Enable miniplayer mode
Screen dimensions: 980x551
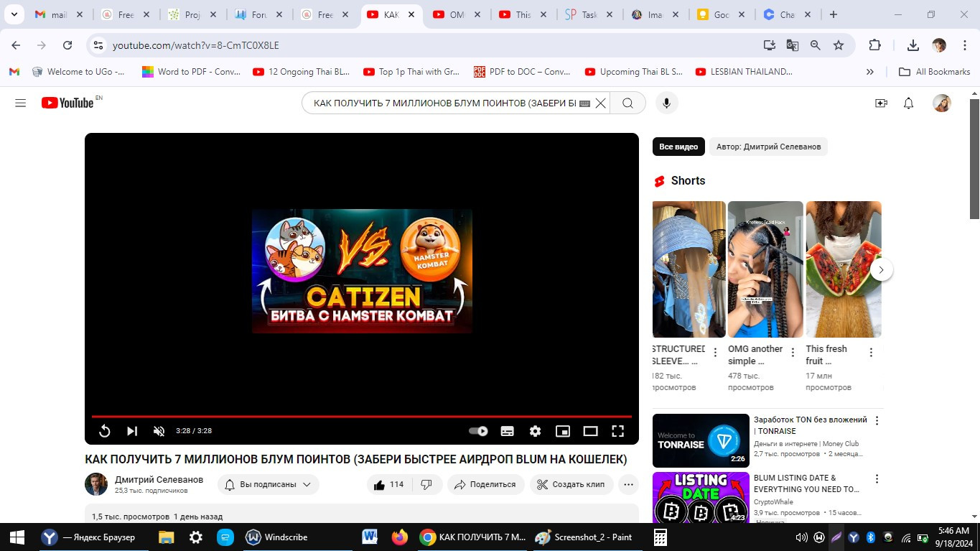tap(563, 431)
